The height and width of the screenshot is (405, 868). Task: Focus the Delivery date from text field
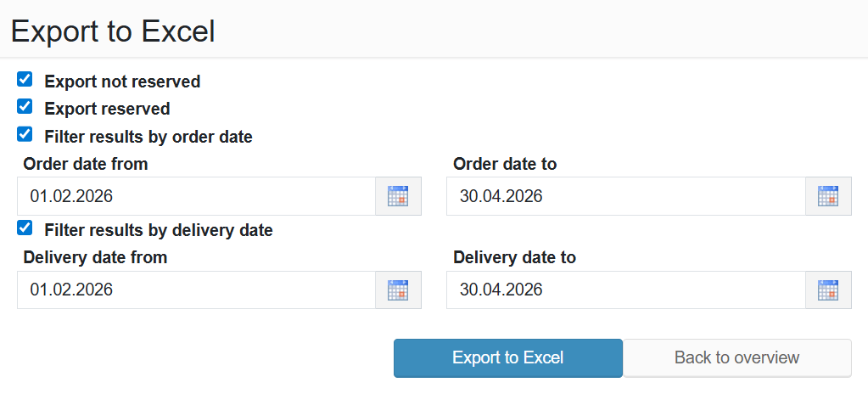(196, 290)
